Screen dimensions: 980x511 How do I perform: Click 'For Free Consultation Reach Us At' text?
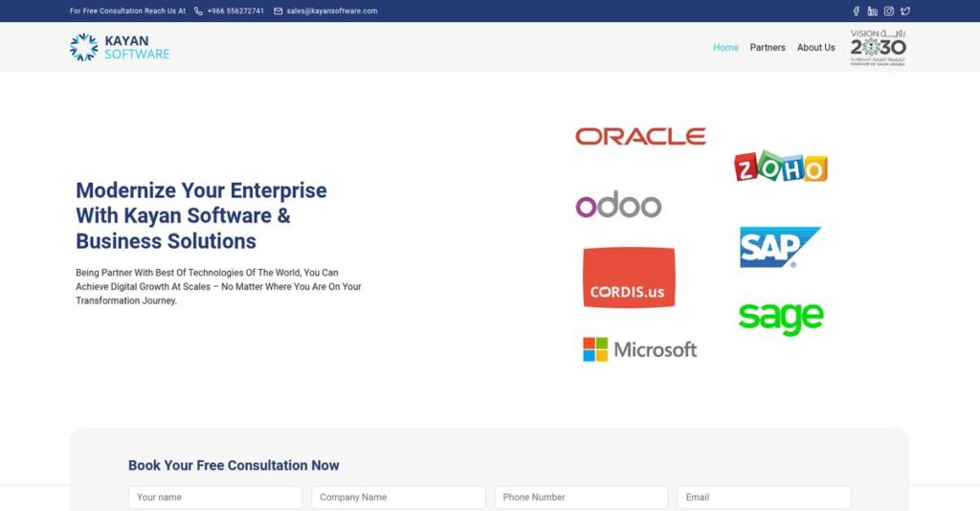click(127, 11)
